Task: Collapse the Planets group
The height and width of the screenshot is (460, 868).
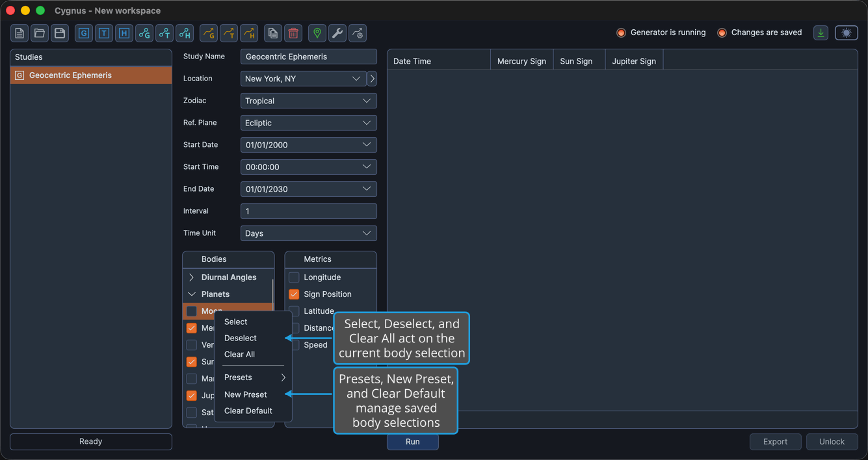Action: coord(192,294)
